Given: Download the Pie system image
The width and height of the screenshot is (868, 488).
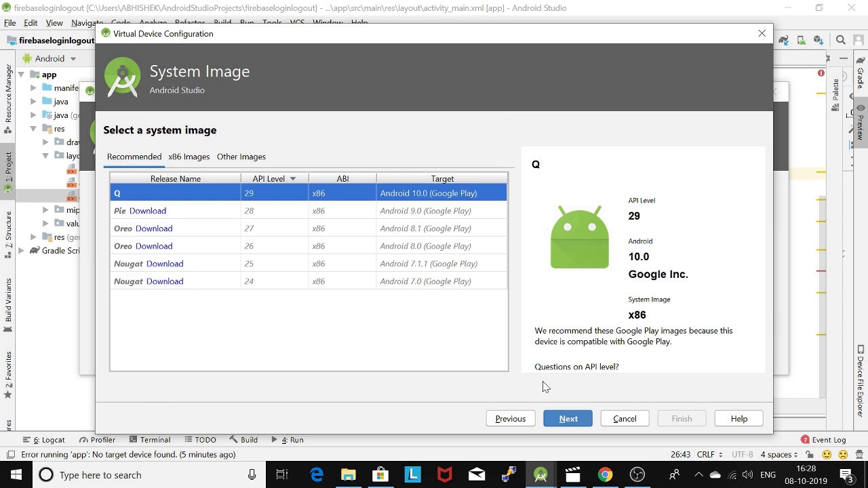Looking at the screenshot, I should 147,211.
